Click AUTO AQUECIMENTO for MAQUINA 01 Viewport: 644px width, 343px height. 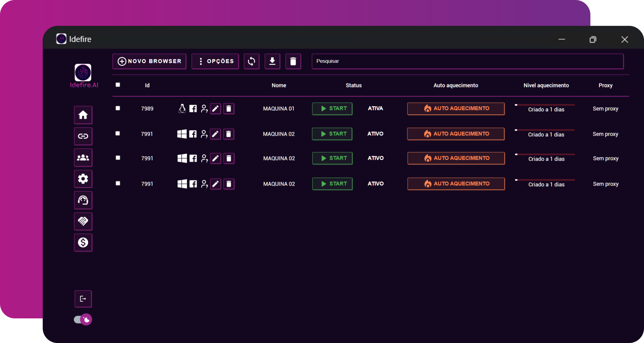coord(456,108)
